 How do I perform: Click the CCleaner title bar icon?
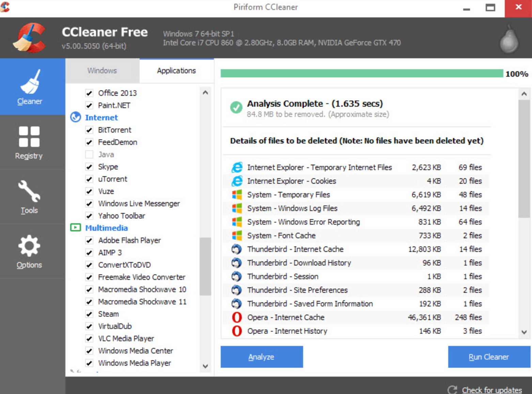(5, 7)
